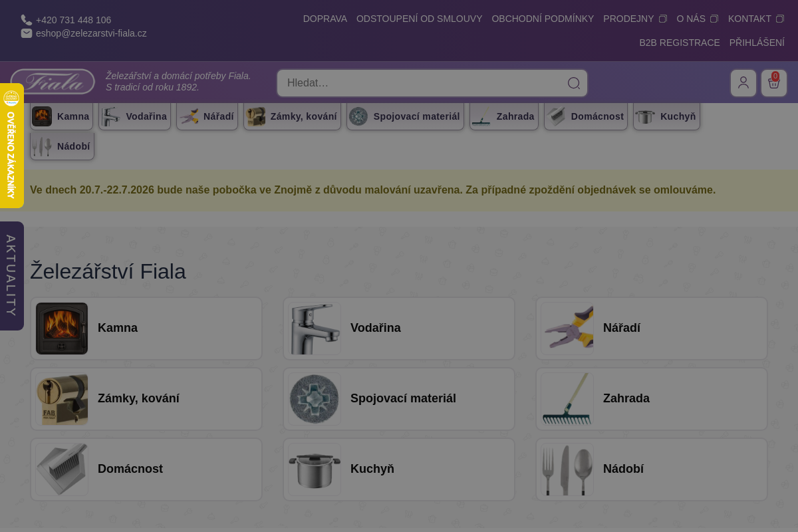Expand the Prodejny dropdown menu

coord(635,19)
